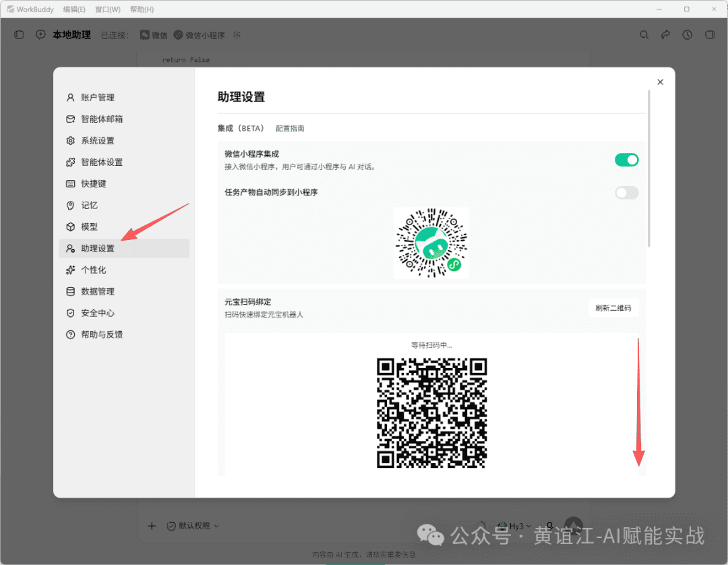Select 快捷键 in sidebar
The image size is (728, 565).
point(124,184)
